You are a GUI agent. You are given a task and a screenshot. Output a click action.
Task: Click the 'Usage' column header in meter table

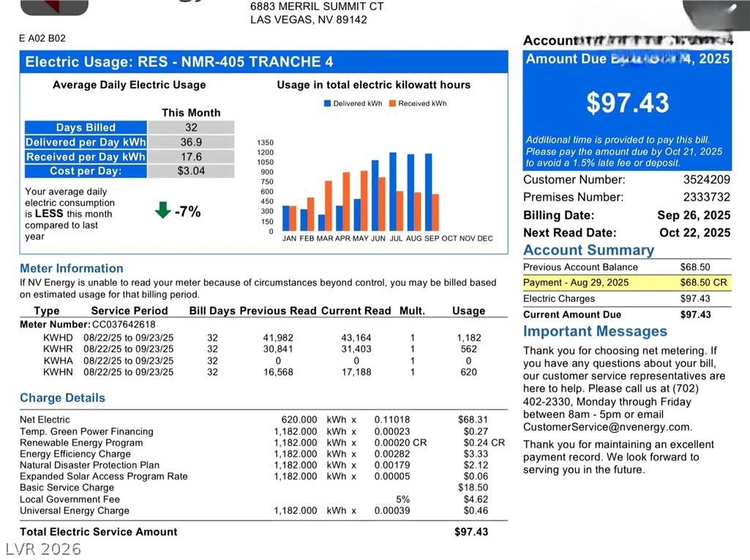pyautogui.click(x=469, y=311)
